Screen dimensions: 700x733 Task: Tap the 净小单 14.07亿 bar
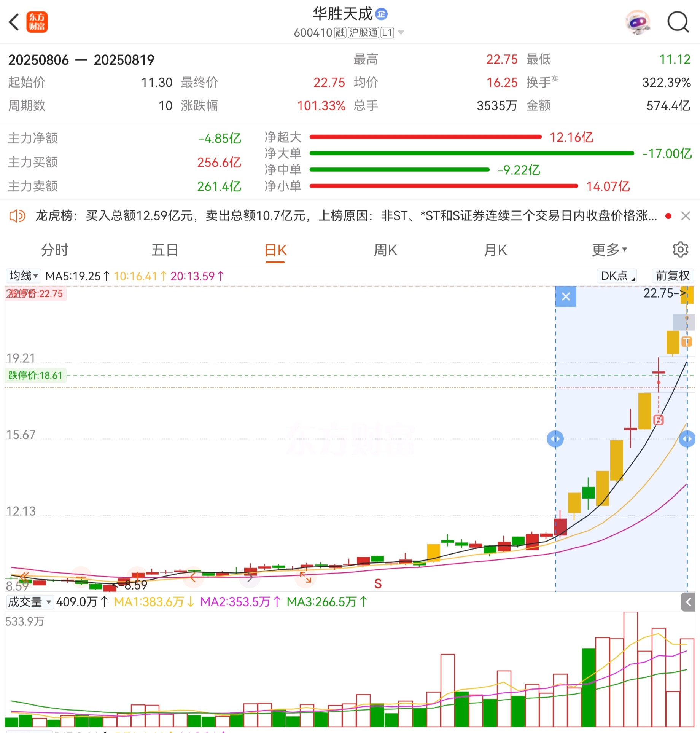tap(444, 186)
